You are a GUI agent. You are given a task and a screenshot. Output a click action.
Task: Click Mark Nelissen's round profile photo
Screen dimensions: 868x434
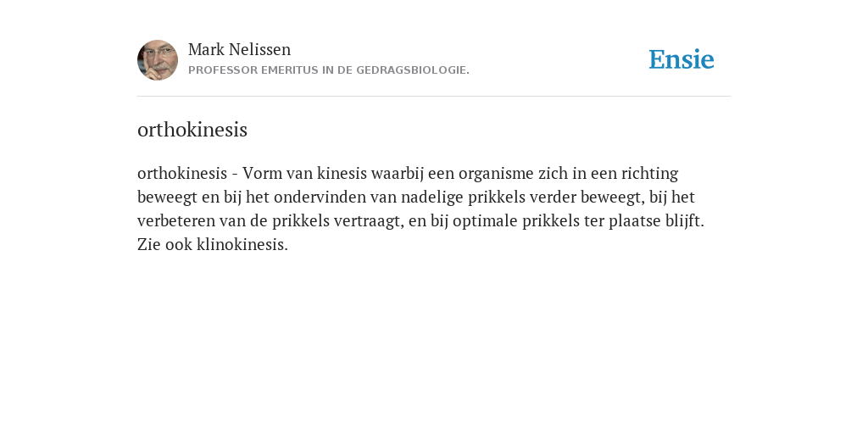click(158, 60)
